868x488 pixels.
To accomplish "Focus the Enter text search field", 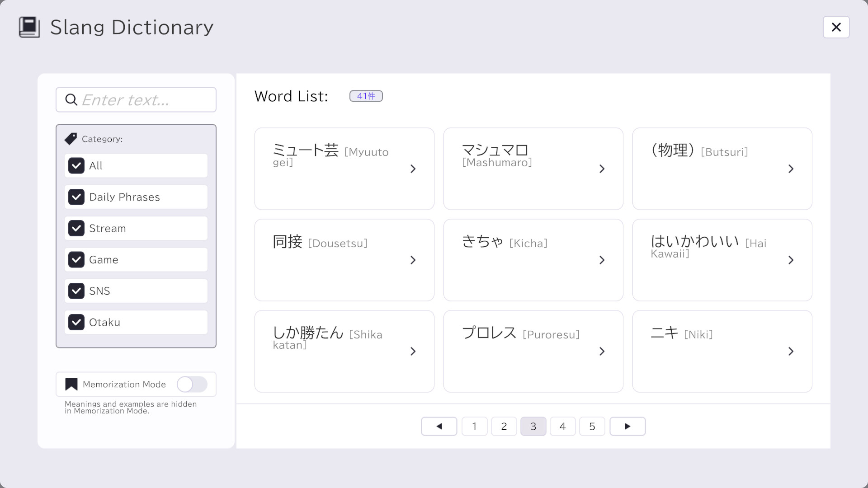I will click(x=136, y=100).
